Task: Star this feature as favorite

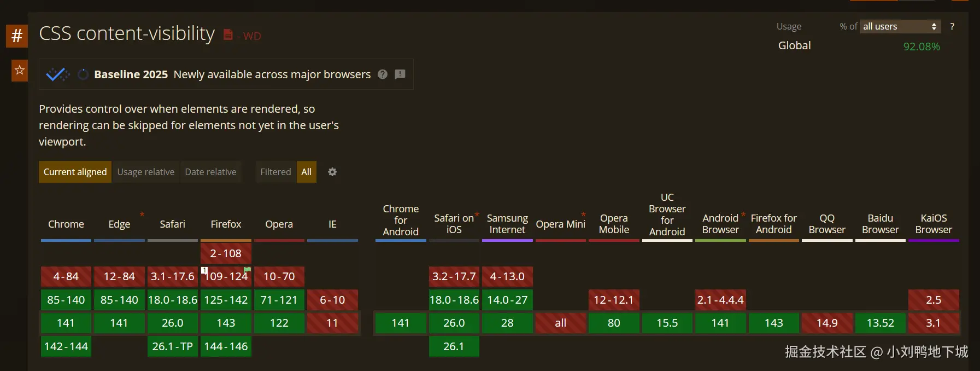Action: coord(20,70)
